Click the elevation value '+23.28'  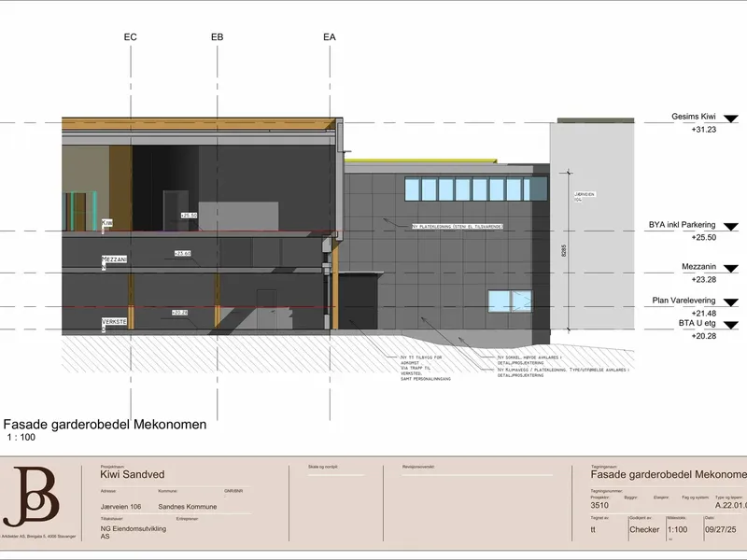tap(704, 279)
